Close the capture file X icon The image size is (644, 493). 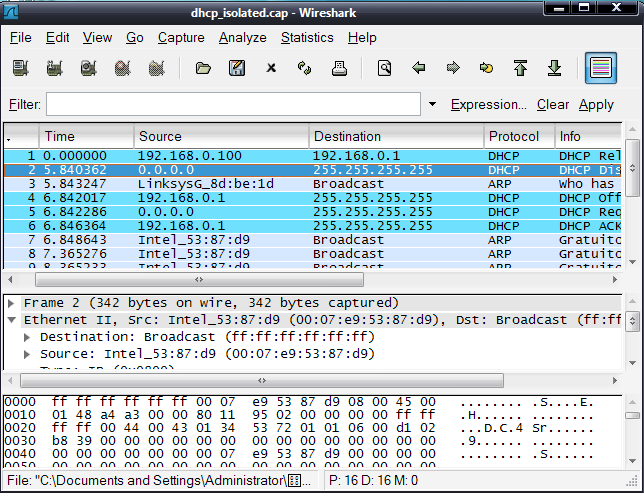[271, 68]
